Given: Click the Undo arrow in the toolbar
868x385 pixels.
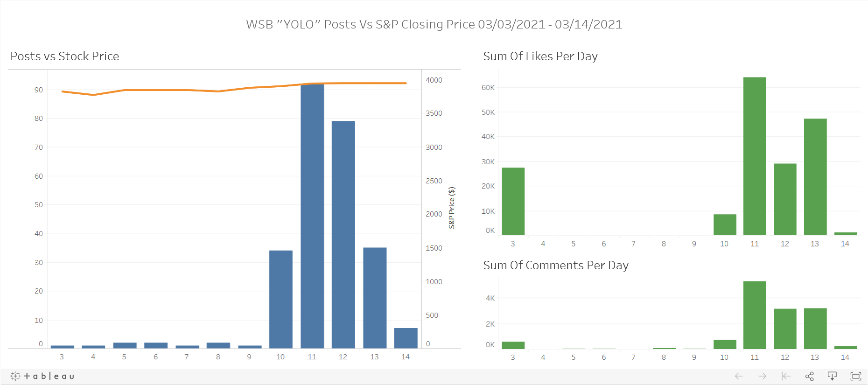Looking at the screenshot, I should pos(739,376).
